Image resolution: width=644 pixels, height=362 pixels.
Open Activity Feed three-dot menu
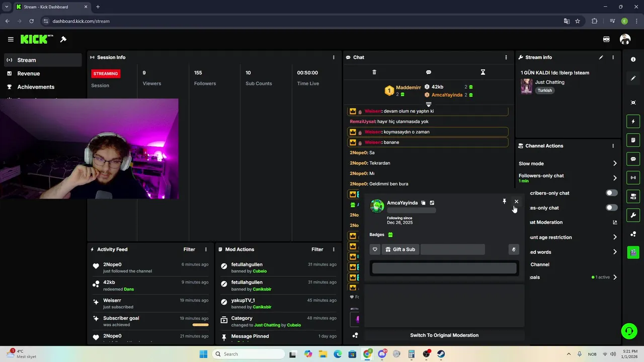tap(206, 249)
